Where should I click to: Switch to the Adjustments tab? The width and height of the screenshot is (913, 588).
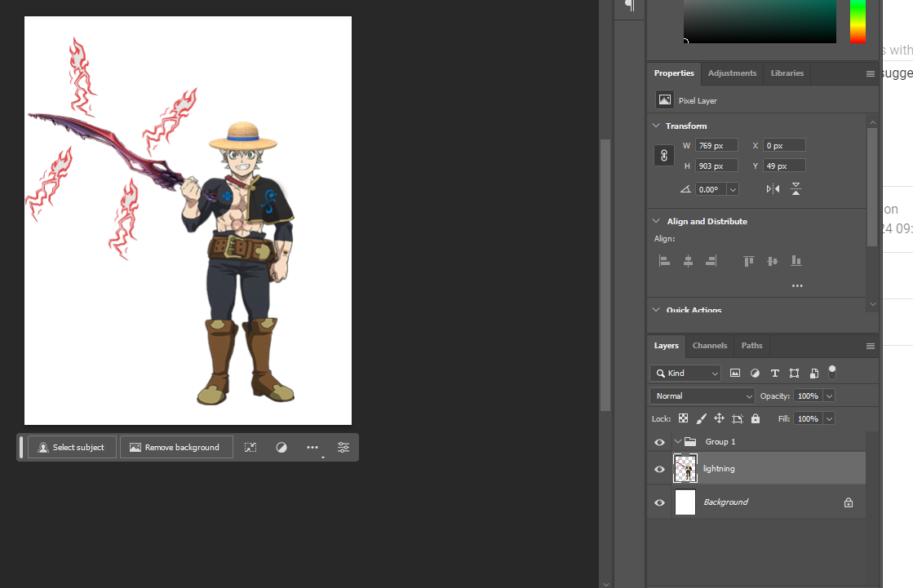pos(732,73)
